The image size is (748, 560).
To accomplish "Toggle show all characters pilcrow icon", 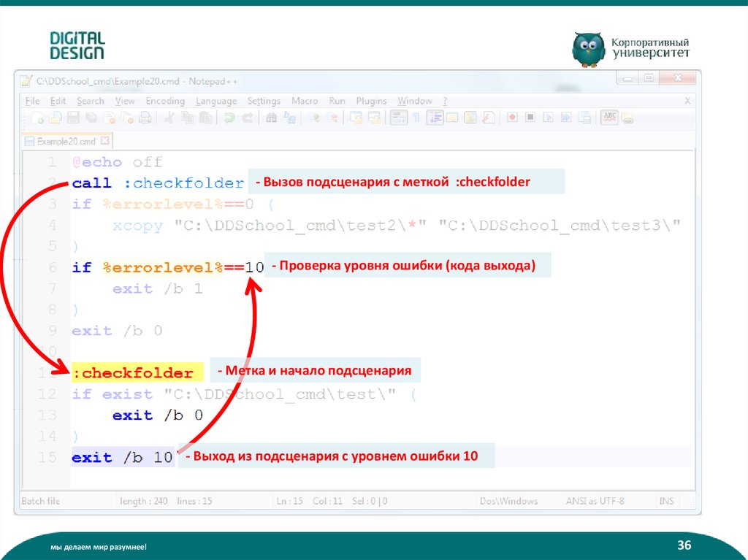I will pyautogui.click(x=416, y=118).
